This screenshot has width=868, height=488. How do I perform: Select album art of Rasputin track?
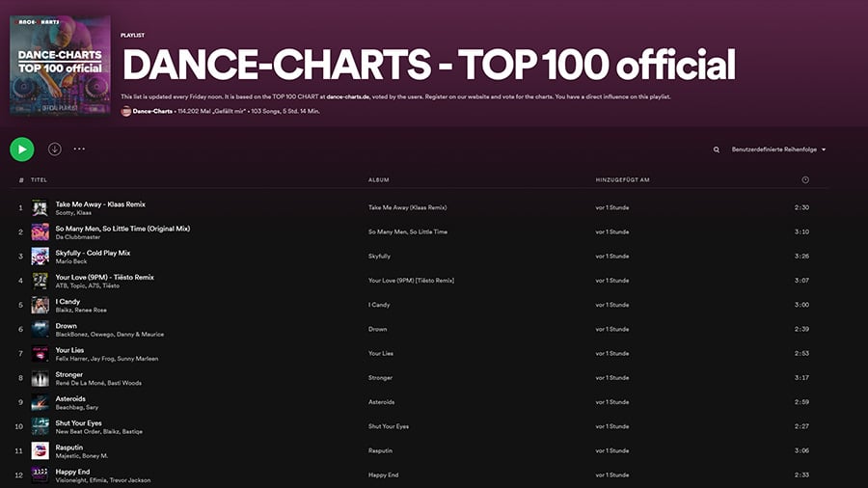pos(40,451)
